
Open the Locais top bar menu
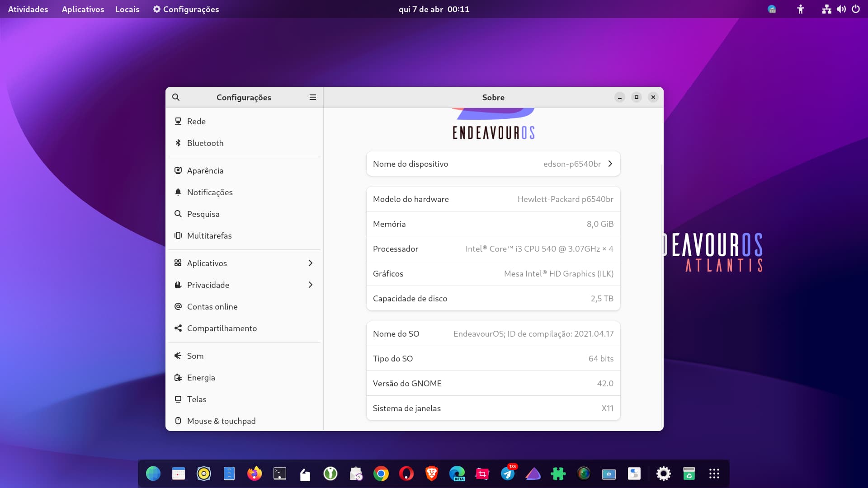tap(127, 9)
